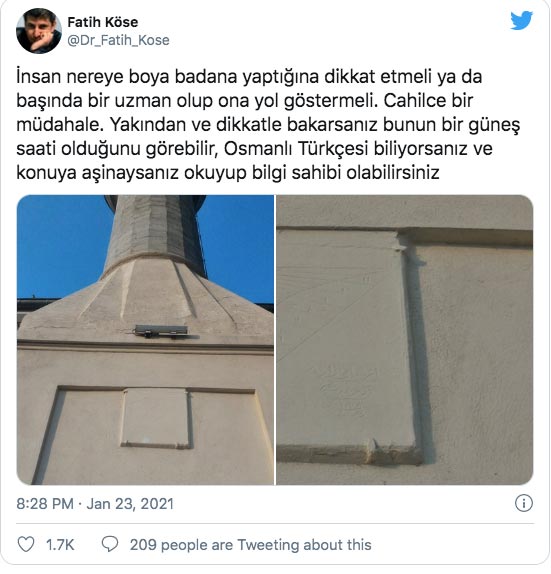Click the rectangular plaque in the left photo
Image resolution: width=551 pixels, height=574 pixels.
tap(156, 418)
